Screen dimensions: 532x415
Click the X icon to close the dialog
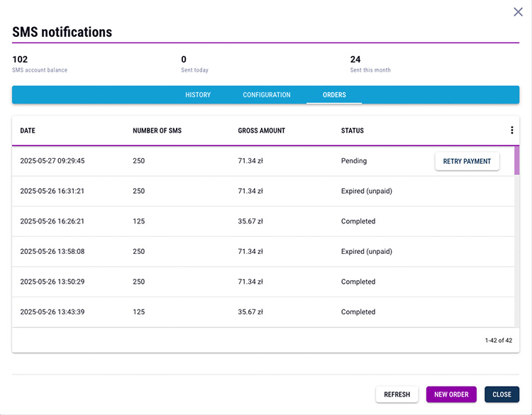[518, 12]
